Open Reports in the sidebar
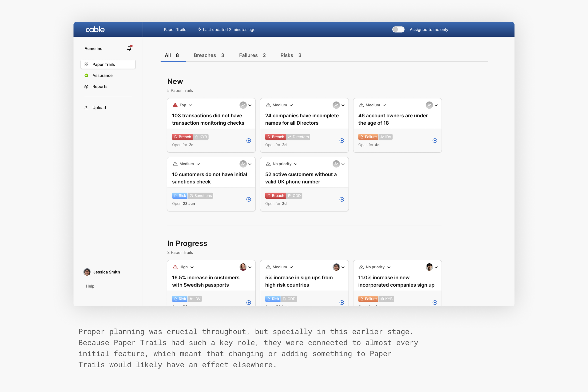This screenshot has width=588, height=392. tap(100, 87)
